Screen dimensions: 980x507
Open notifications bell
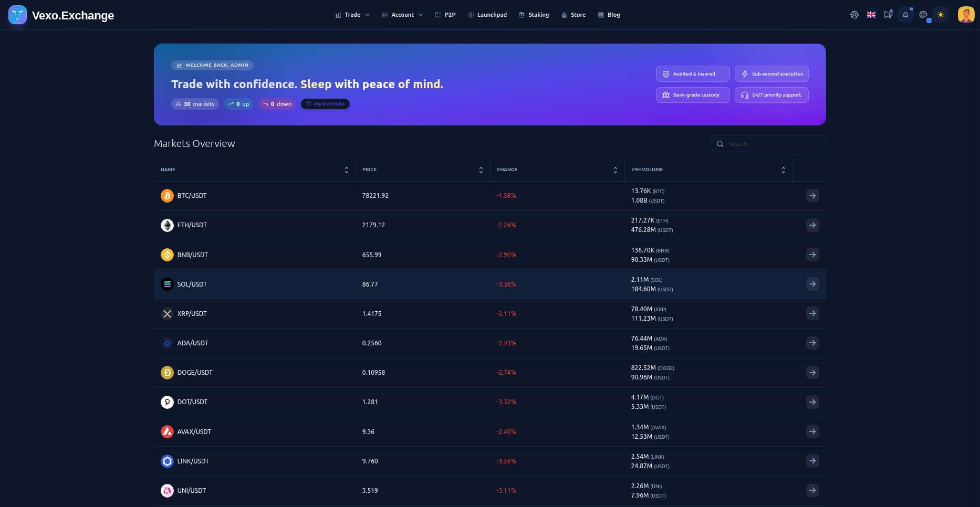905,15
